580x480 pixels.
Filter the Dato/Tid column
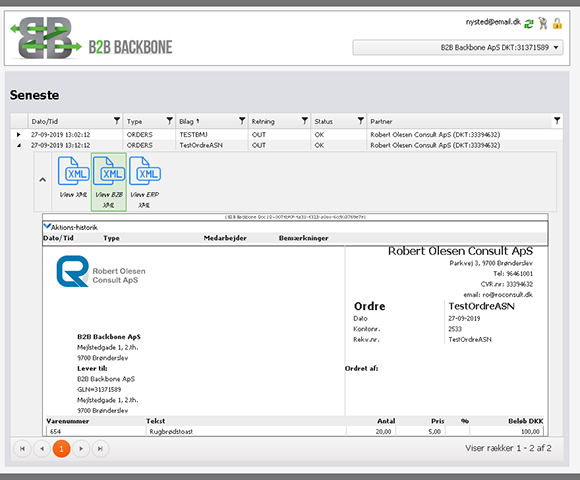point(117,121)
